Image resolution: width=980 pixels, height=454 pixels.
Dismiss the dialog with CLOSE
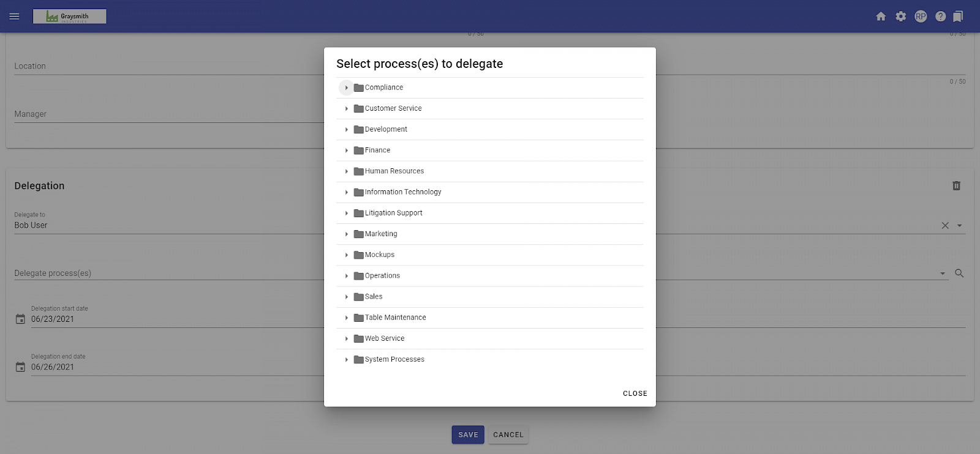(x=635, y=393)
